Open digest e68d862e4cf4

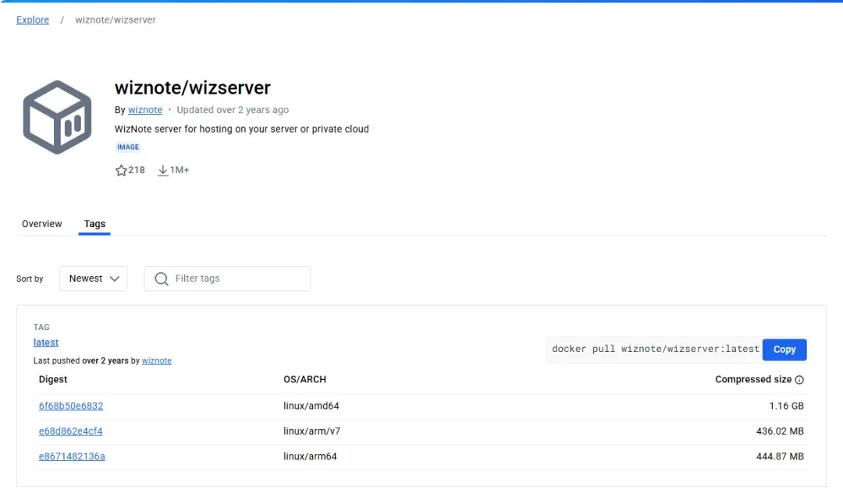(x=70, y=431)
